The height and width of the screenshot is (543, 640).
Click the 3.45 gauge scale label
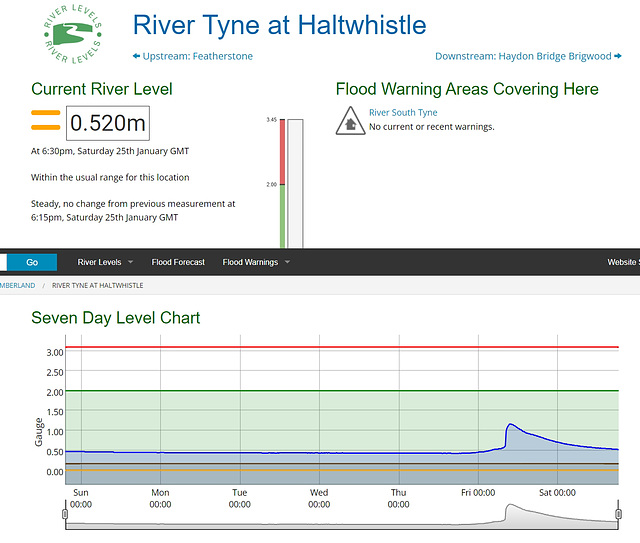[x=271, y=120]
